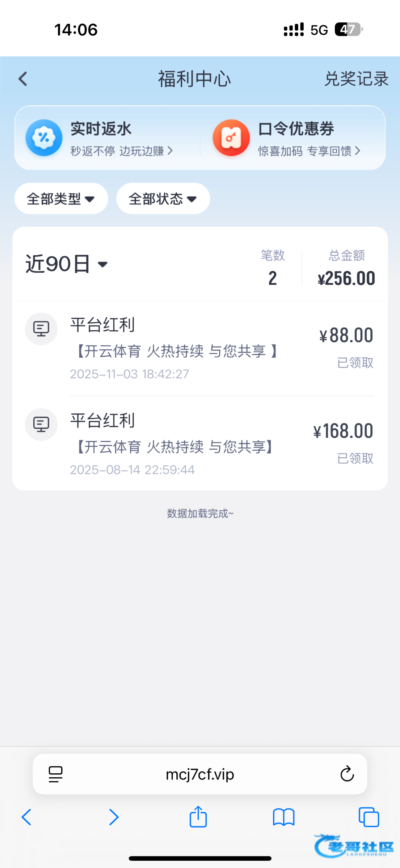
Task: Tap the red 口令优惠券 coupon icon
Action: [x=231, y=138]
